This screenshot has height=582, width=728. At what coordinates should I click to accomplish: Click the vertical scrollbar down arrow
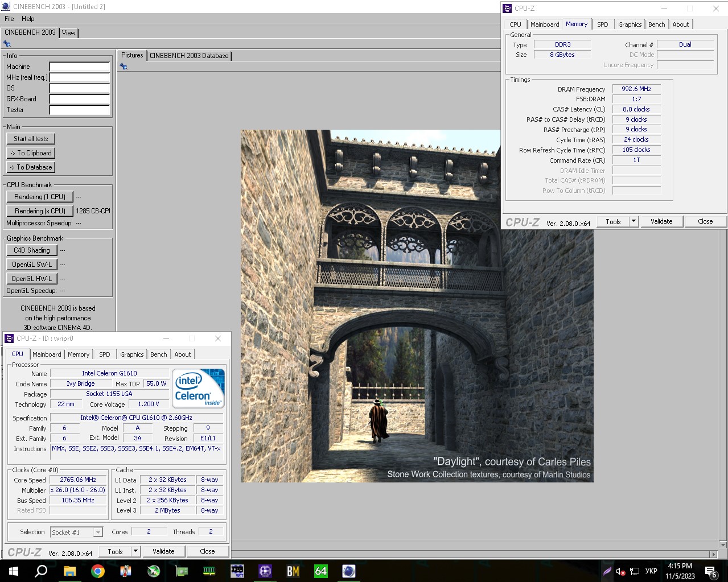(x=723, y=544)
